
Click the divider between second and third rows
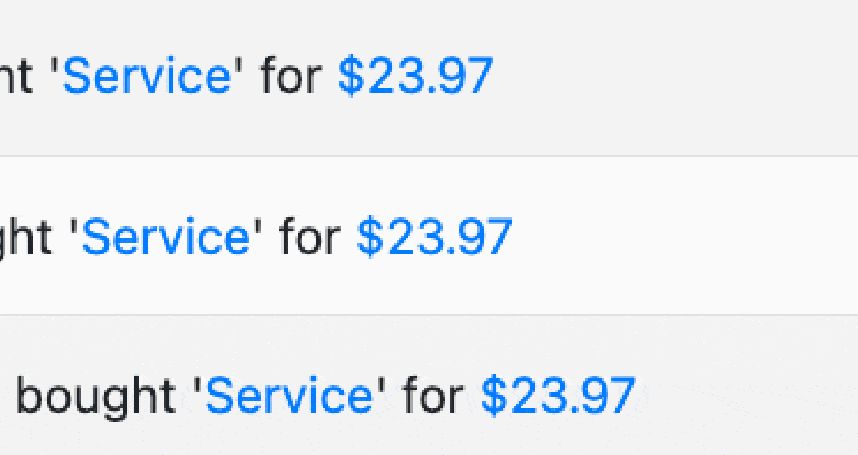click(x=429, y=315)
